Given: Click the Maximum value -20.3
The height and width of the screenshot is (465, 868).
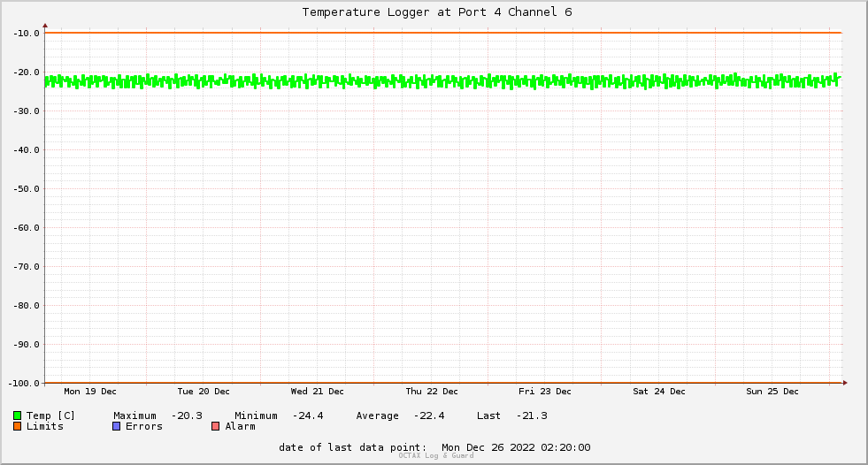Looking at the screenshot, I should 187,415.
